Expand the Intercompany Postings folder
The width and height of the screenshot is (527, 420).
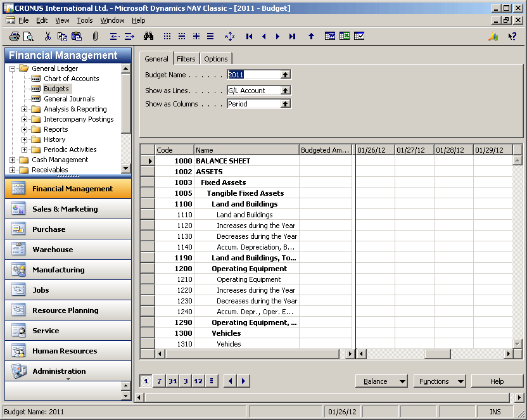click(24, 119)
